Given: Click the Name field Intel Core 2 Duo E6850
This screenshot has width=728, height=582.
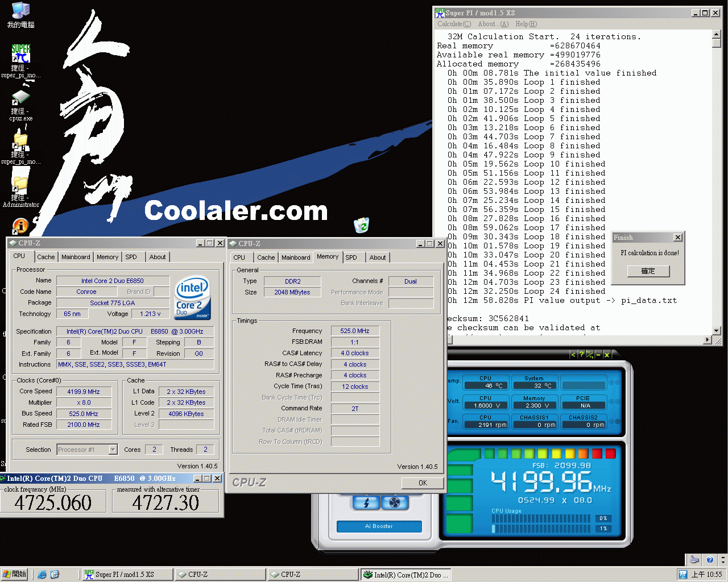Looking at the screenshot, I should tap(113, 281).
